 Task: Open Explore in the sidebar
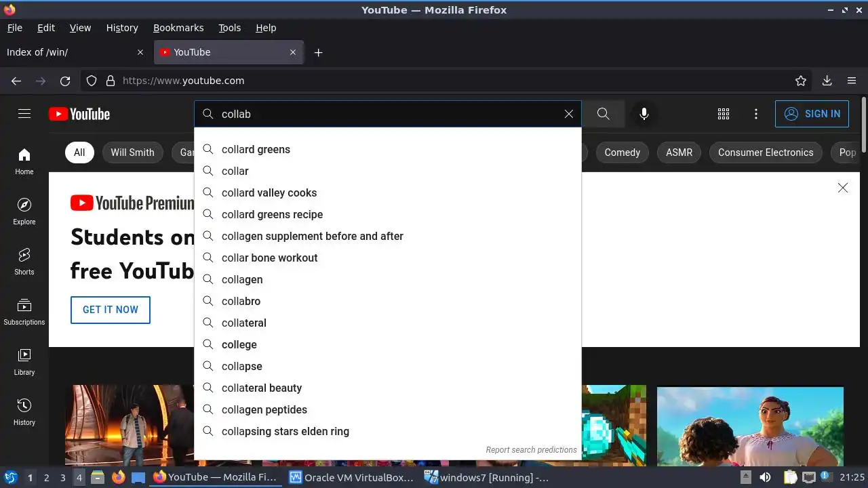tap(24, 212)
